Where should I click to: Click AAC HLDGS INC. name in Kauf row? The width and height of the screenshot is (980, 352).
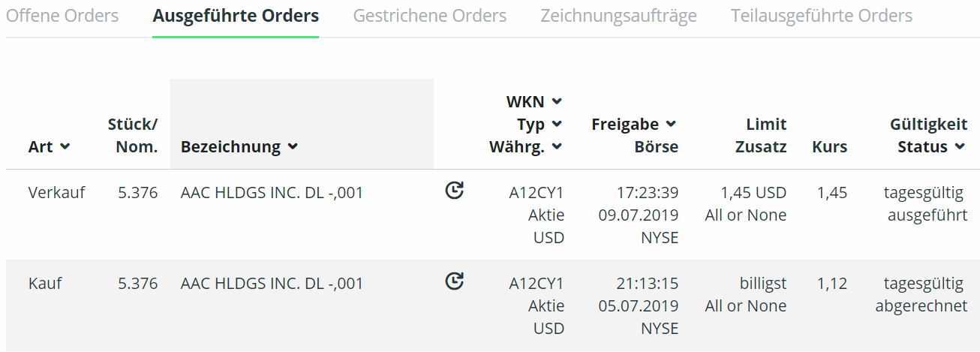[x=272, y=284]
